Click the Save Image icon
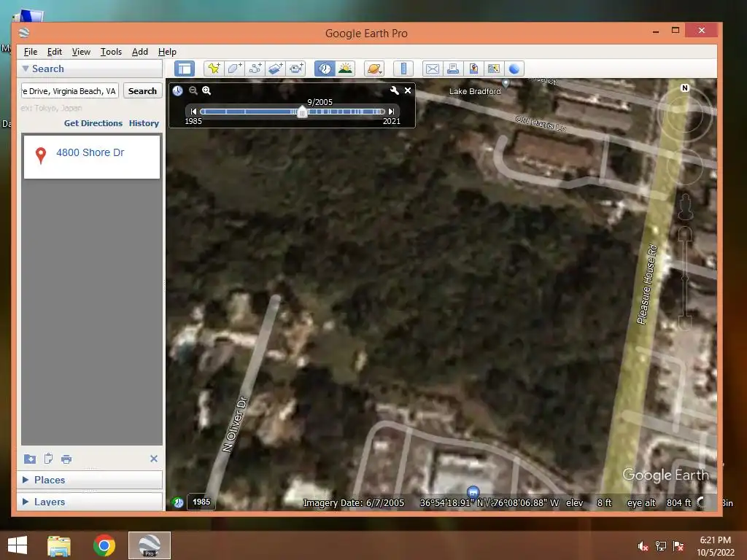This screenshot has height=560, width=747. point(473,69)
